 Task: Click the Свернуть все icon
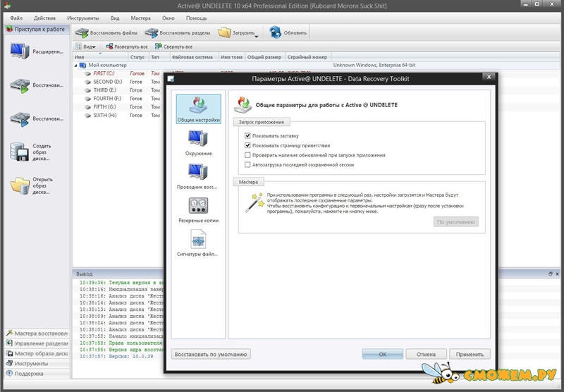[158, 47]
